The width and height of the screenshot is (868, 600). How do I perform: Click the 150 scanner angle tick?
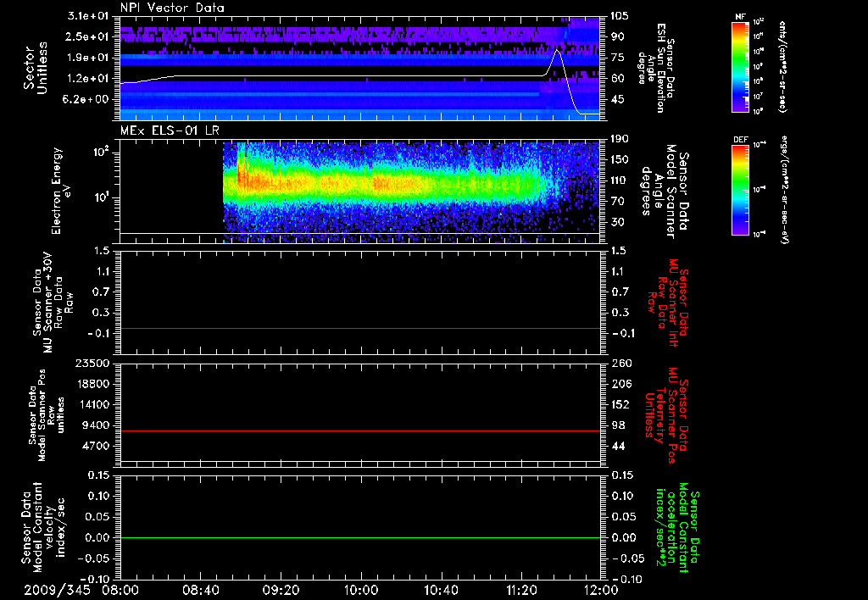[619, 160]
